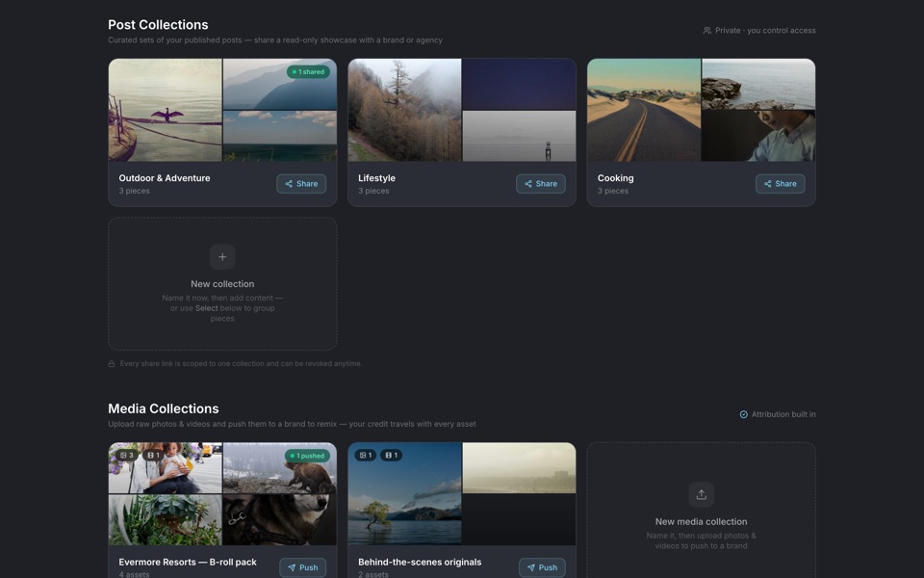The width and height of the screenshot is (924, 578).
Task: Push the Behind-the-scenes originals collection
Action: pos(542,568)
